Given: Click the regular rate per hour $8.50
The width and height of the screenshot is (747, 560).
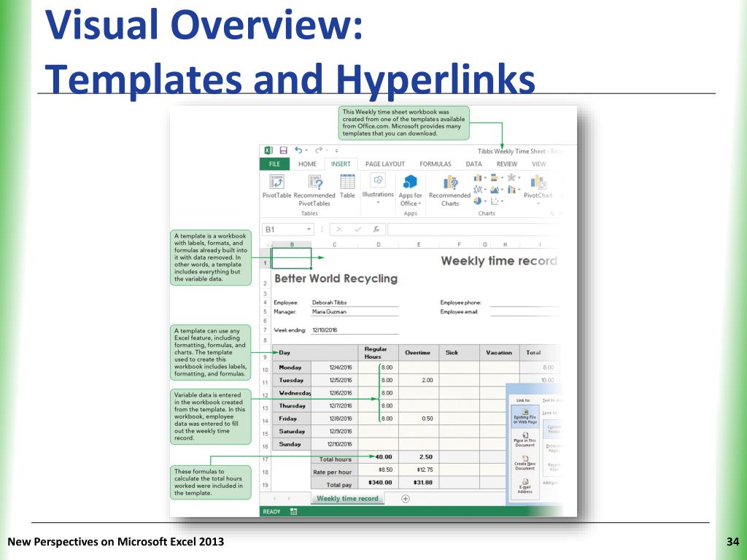Looking at the screenshot, I should (385, 470).
